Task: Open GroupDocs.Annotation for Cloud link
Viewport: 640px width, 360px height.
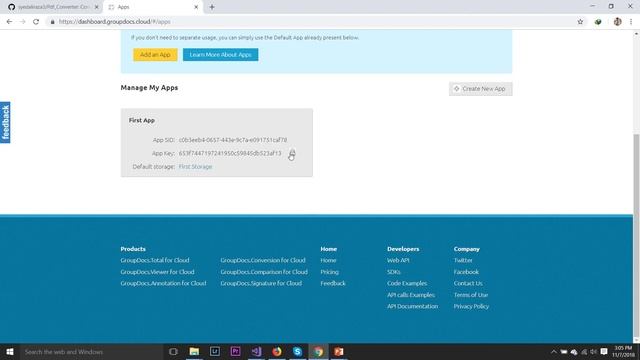Action: (x=163, y=283)
